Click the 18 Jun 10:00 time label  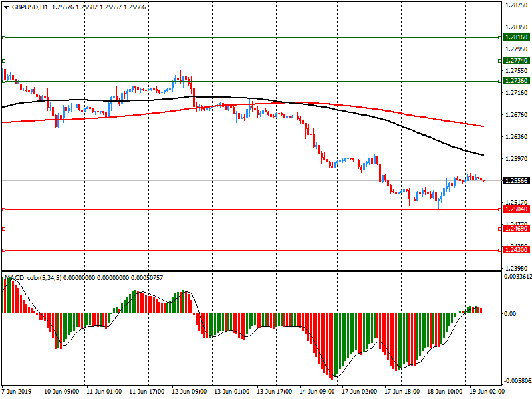[445, 392]
